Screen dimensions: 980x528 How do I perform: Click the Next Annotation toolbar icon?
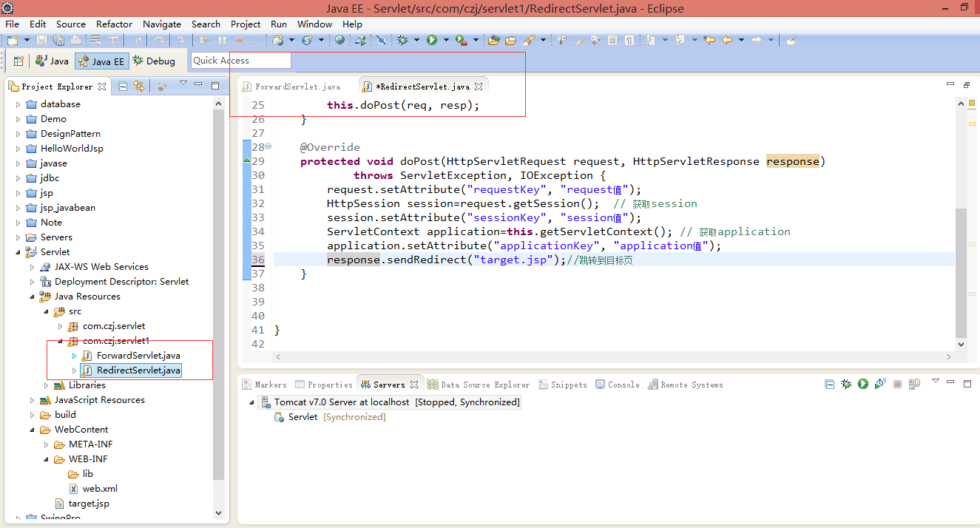tap(649, 40)
